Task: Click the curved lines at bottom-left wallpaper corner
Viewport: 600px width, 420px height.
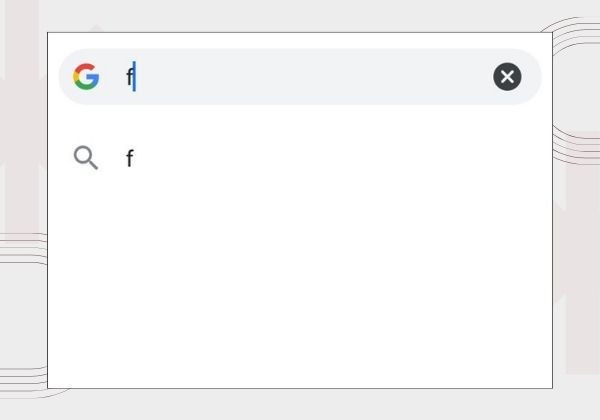Action: coord(23,383)
